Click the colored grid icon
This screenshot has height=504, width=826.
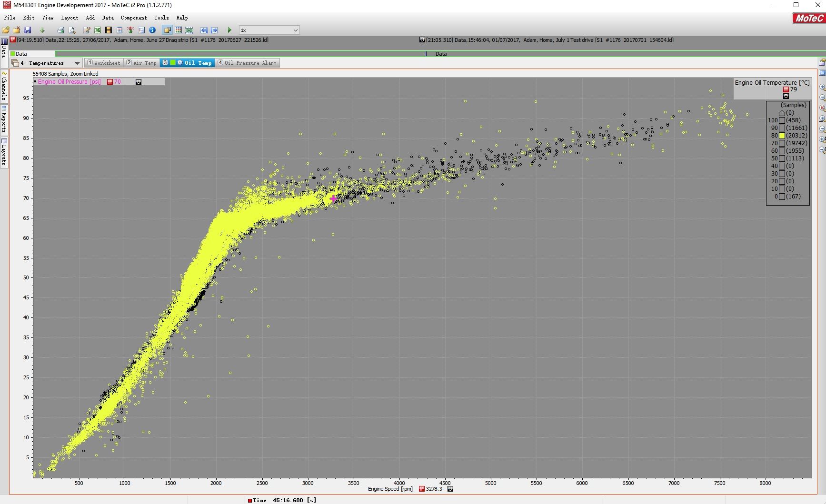coord(178,30)
